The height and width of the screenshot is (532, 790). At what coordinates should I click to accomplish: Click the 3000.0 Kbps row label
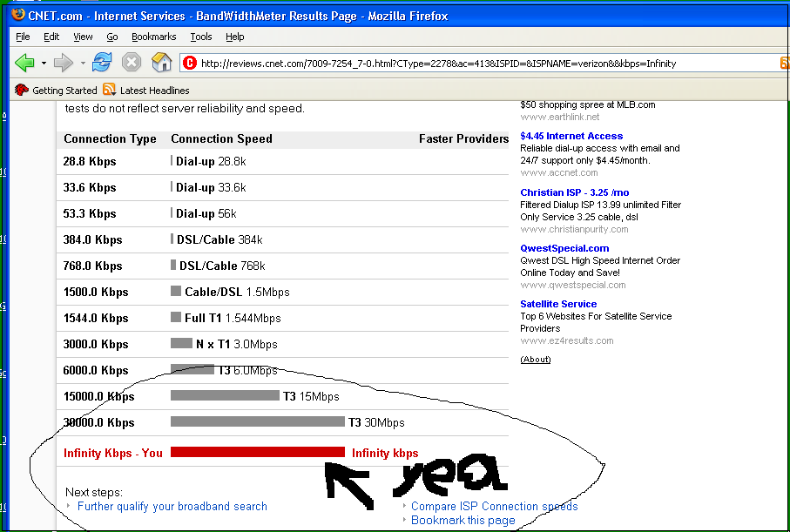[x=95, y=345]
